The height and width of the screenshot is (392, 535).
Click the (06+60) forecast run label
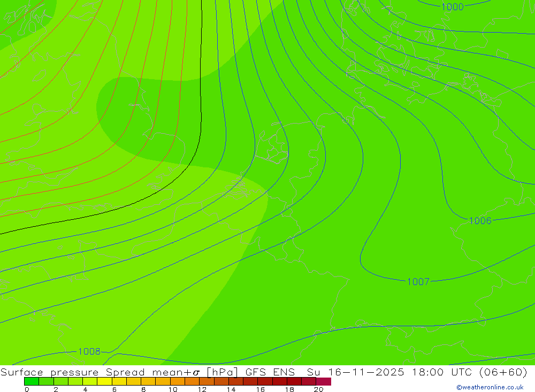503,372
